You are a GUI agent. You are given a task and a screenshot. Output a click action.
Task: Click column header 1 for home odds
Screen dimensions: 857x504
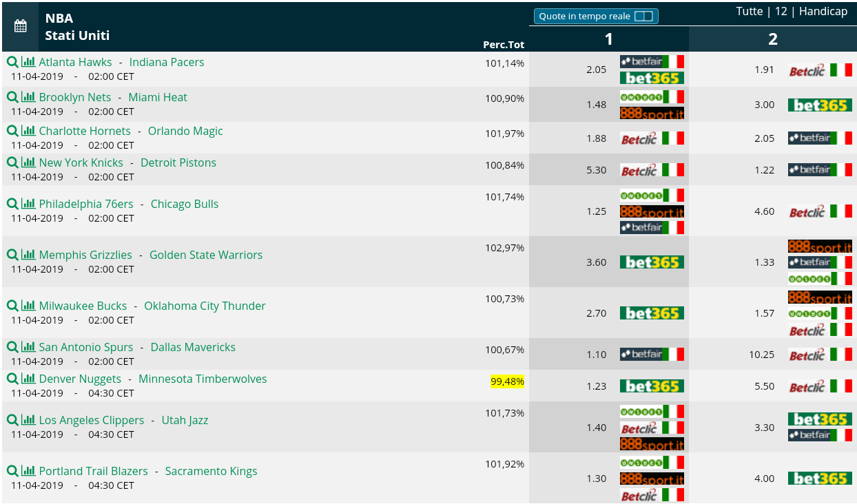[x=609, y=39]
